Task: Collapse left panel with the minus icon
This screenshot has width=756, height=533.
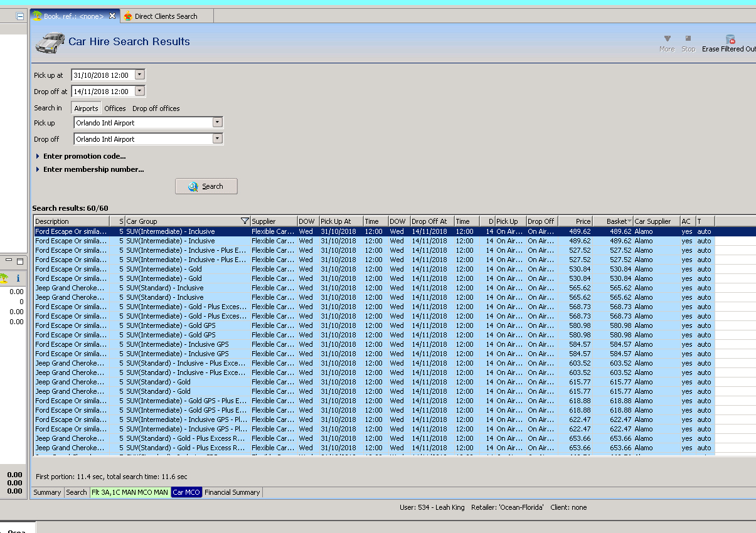Action: [x=20, y=16]
